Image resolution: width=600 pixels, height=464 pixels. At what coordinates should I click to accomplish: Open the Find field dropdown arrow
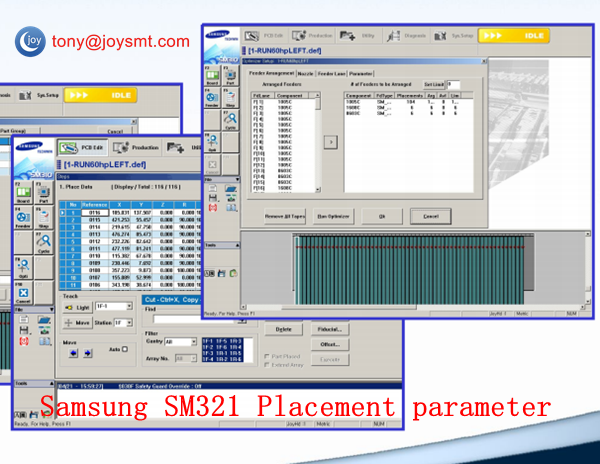click(242, 321)
